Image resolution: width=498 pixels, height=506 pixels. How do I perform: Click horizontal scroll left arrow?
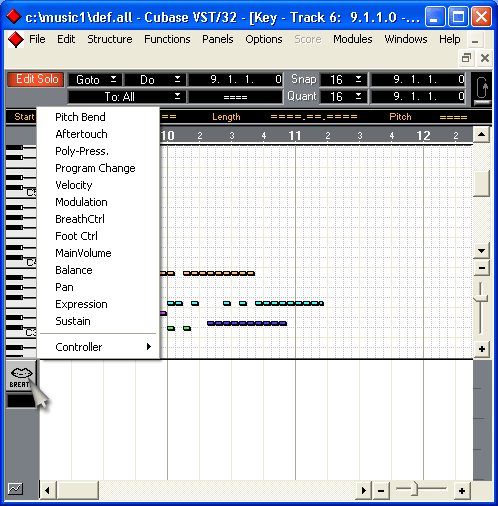click(x=47, y=490)
